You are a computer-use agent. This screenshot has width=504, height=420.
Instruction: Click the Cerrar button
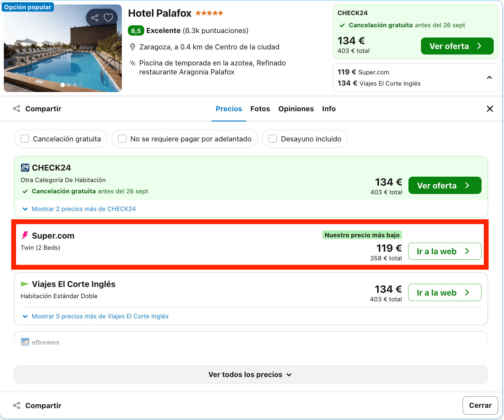[480, 406]
